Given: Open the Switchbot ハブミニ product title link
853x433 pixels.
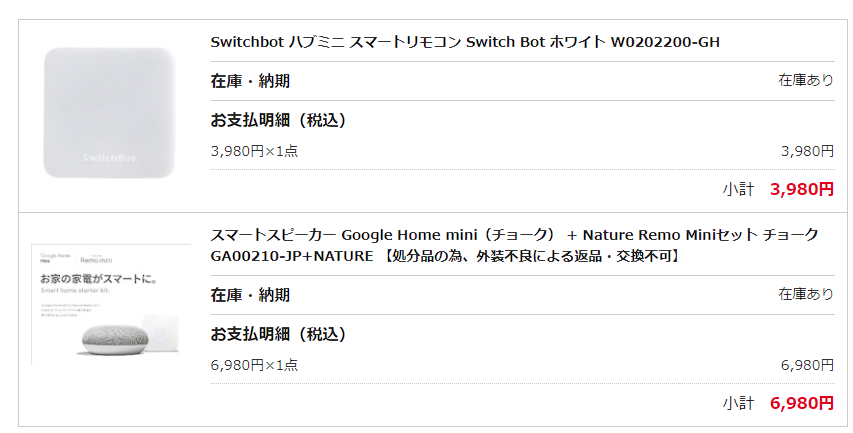Looking at the screenshot, I should (x=465, y=42).
